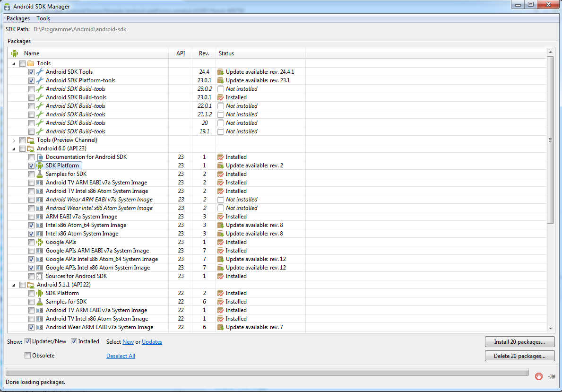Collapse the Tools tree node
Screen dimensions: 562x392
(14, 63)
